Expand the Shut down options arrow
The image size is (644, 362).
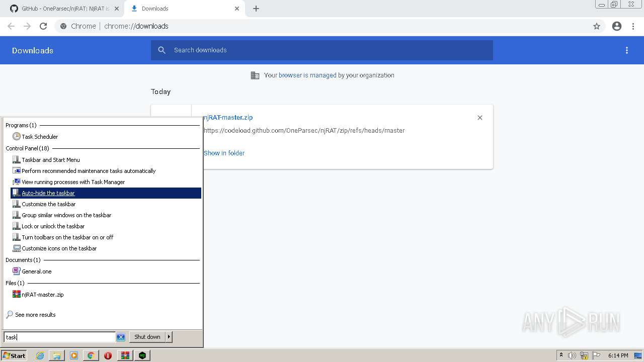pyautogui.click(x=169, y=337)
